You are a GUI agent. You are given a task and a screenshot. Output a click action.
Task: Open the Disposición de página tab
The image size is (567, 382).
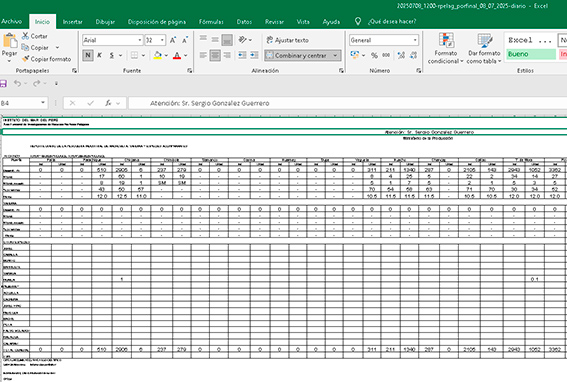click(x=157, y=22)
